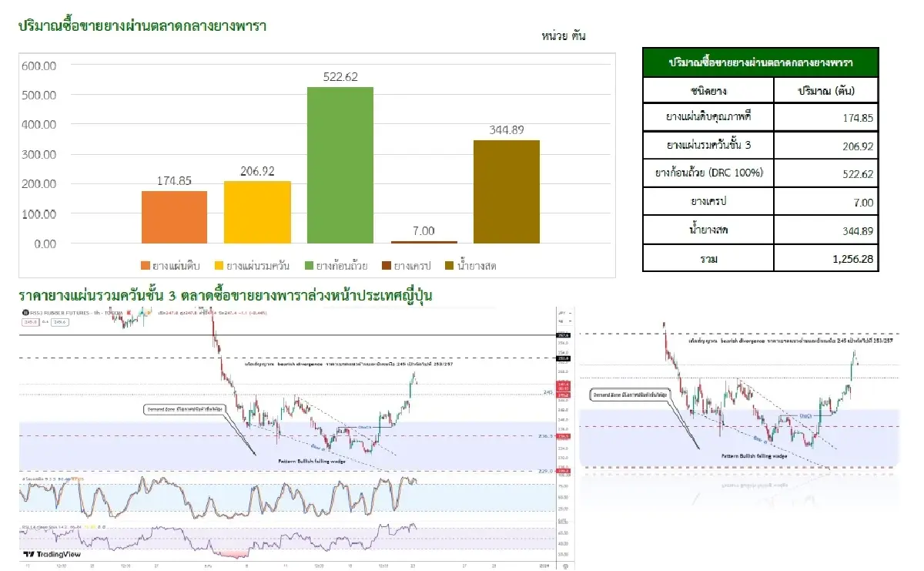The height and width of the screenshot is (571, 924).
Task: Click the orange ยางแผ่นดิบ legend swatch
Action: pyautogui.click(x=146, y=266)
